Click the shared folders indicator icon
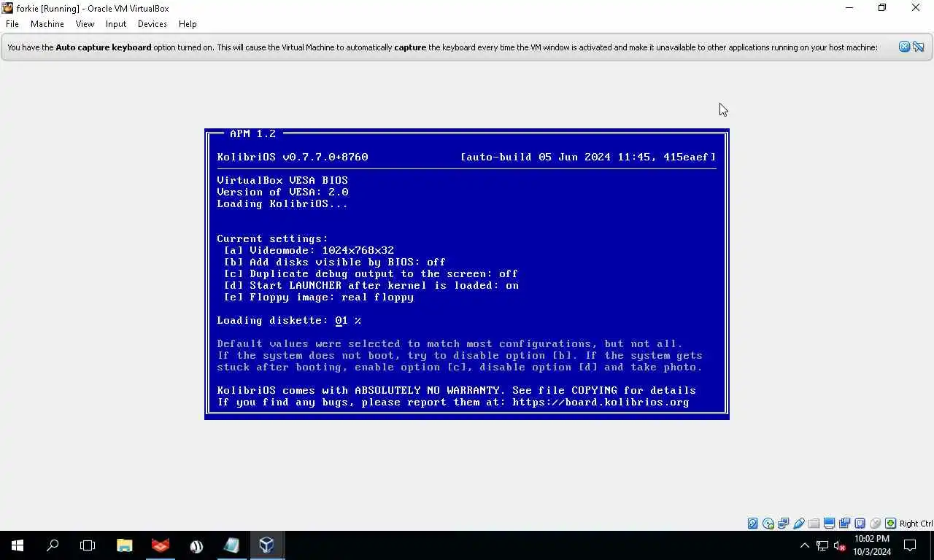This screenshot has height=560, width=934. coord(814,524)
